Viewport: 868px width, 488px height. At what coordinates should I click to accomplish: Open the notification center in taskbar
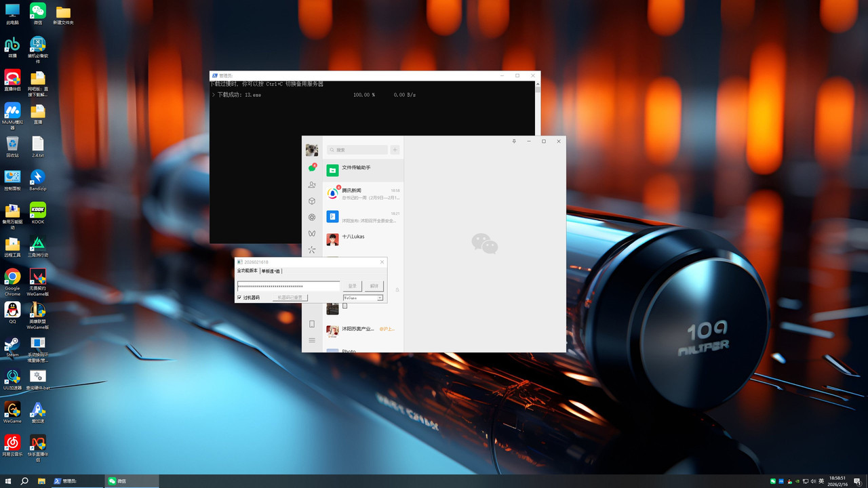pyautogui.click(x=857, y=481)
